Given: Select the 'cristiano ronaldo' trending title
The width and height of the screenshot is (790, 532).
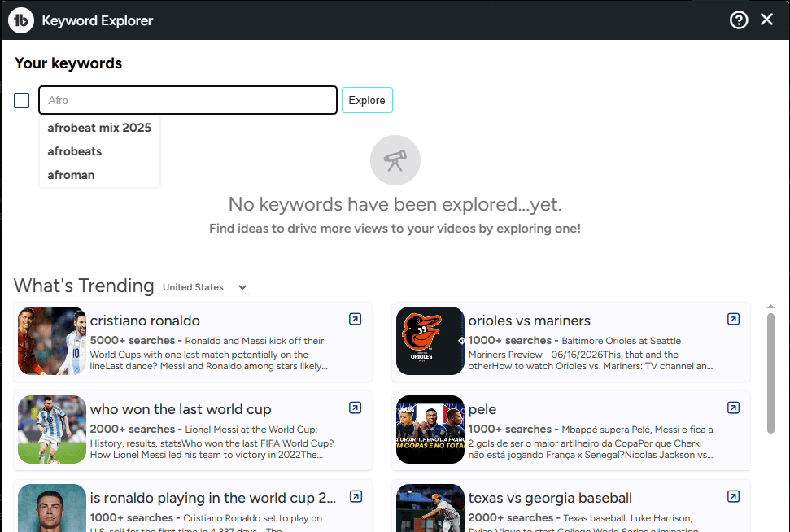Looking at the screenshot, I should (x=145, y=321).
